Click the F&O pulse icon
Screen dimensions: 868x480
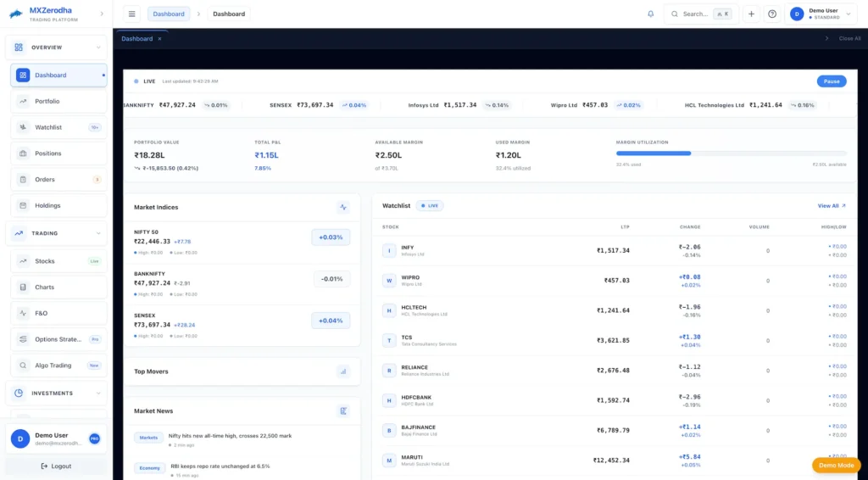[23, 313]
